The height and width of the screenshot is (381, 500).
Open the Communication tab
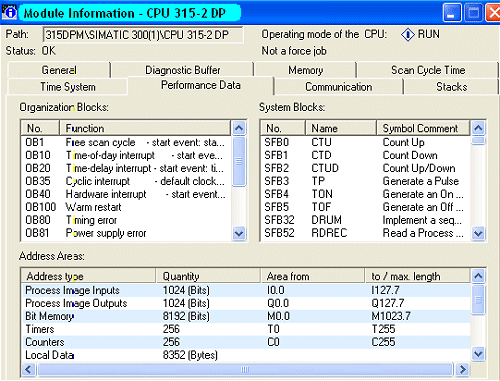pyautogui.click(x=338, y=87)
